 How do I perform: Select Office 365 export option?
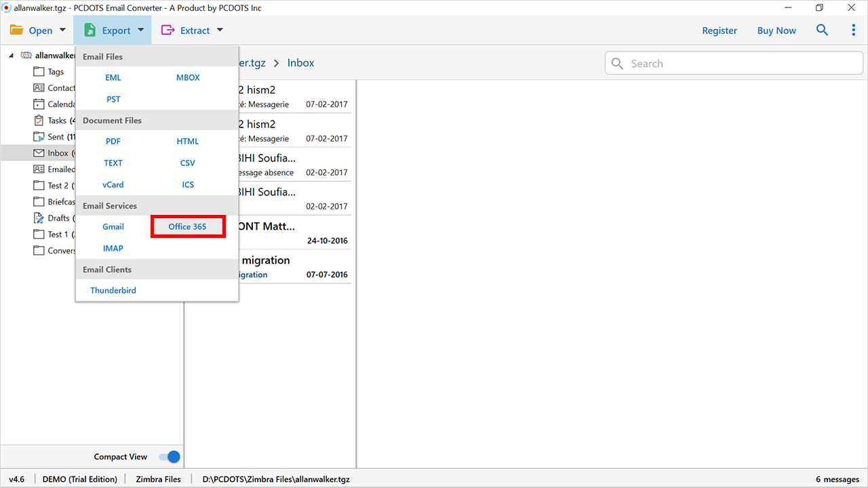pyautogui.click(x=188, y=226)
